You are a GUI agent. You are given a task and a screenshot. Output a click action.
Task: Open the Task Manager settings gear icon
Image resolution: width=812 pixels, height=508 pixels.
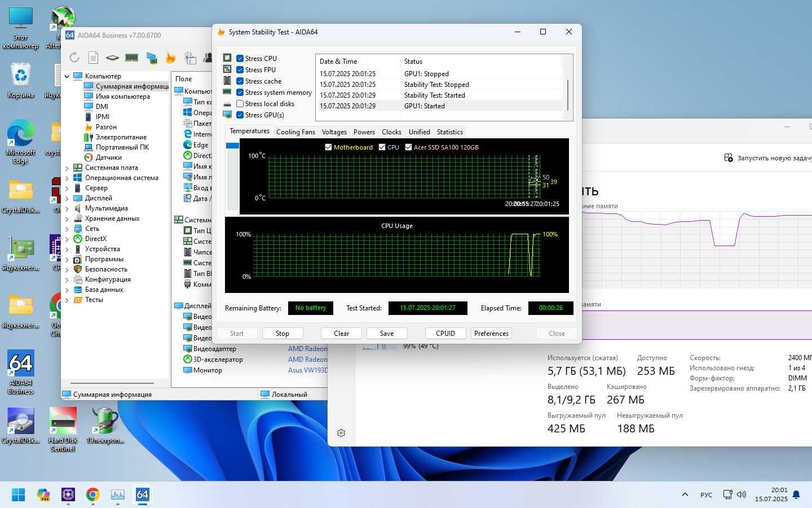[341, 433]
